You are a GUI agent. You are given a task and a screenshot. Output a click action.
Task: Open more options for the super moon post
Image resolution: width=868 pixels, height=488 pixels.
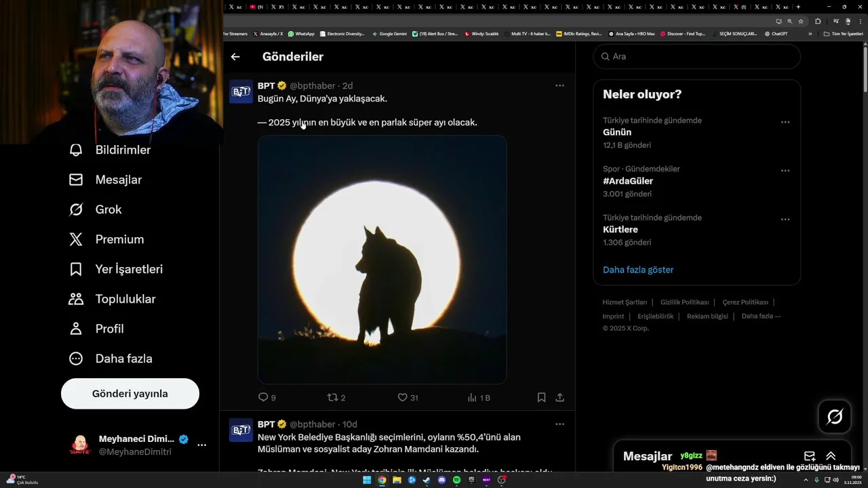[559, 85]
